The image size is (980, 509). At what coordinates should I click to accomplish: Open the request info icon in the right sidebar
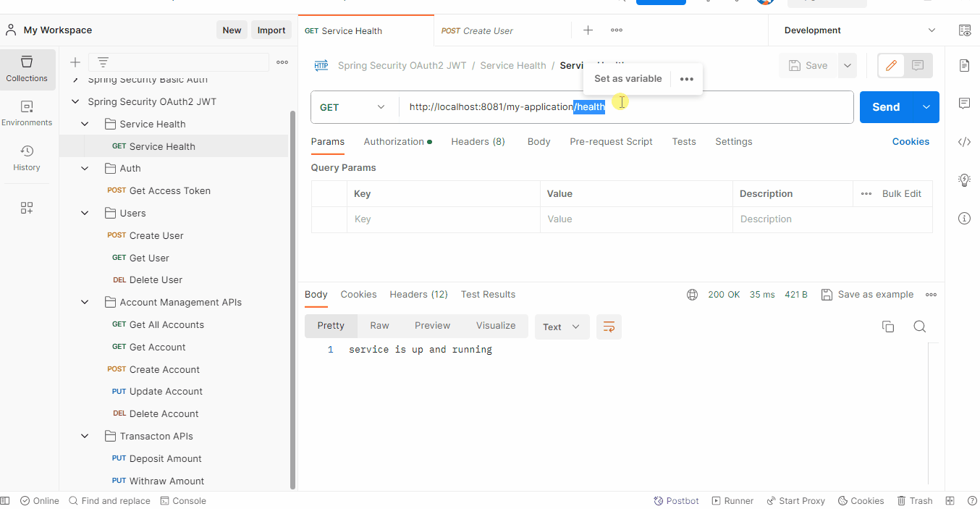pos(964,218)
